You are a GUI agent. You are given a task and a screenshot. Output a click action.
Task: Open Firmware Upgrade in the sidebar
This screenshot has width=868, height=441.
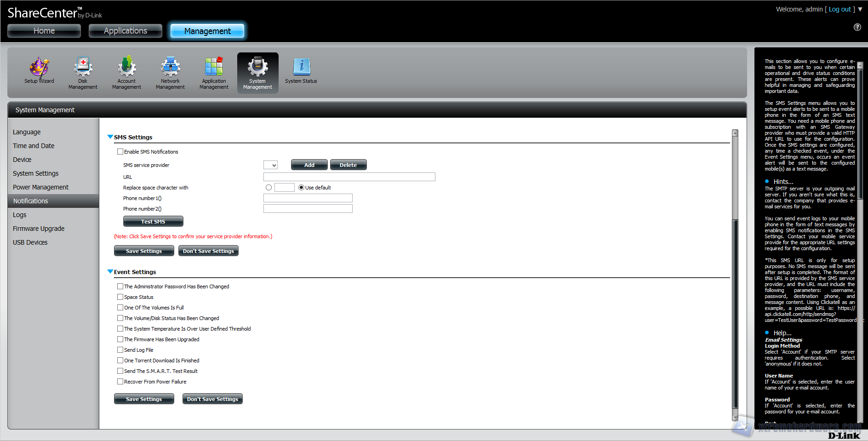click(39, 229)
